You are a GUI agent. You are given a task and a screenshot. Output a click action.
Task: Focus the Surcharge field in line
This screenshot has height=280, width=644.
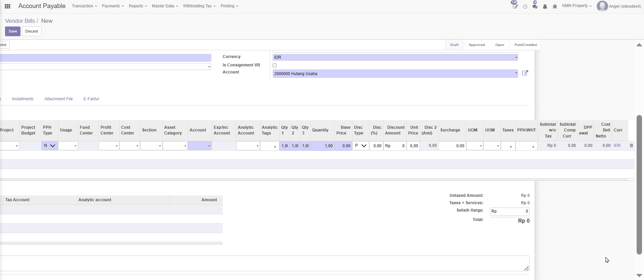click(x=452, y=146)
